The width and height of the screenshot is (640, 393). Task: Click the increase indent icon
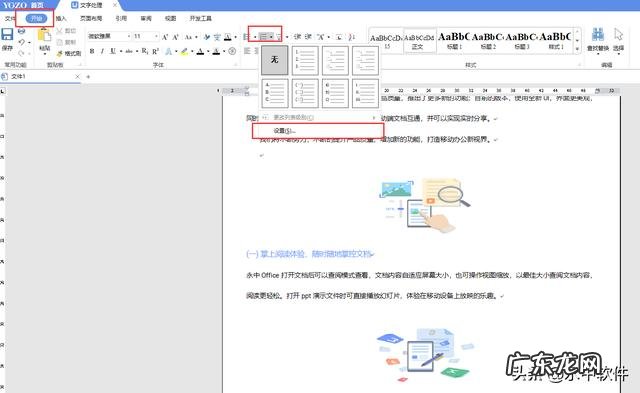pos(308,37)
